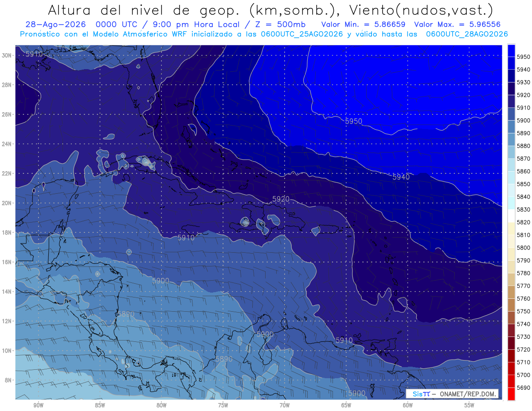Click the brightest blue swatch topping the color bar

point(511,51)
